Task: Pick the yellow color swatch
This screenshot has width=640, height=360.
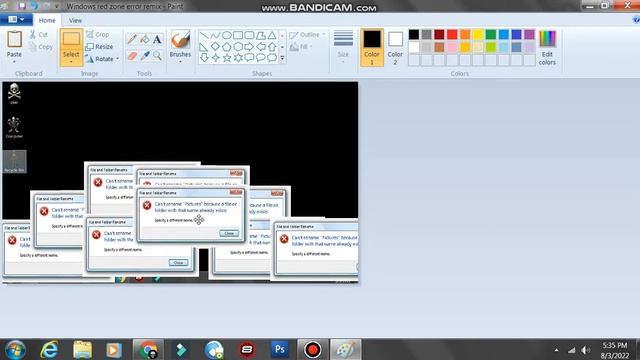Action: tap(478, 34)
